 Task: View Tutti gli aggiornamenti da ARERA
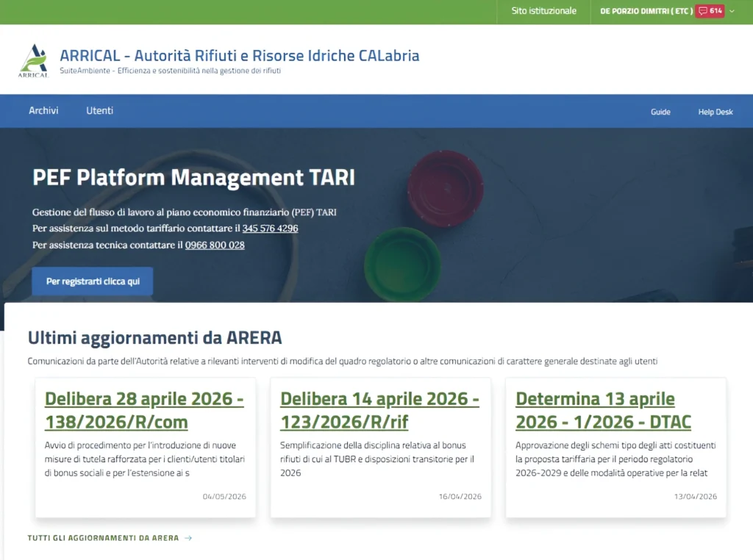point(103,538)
